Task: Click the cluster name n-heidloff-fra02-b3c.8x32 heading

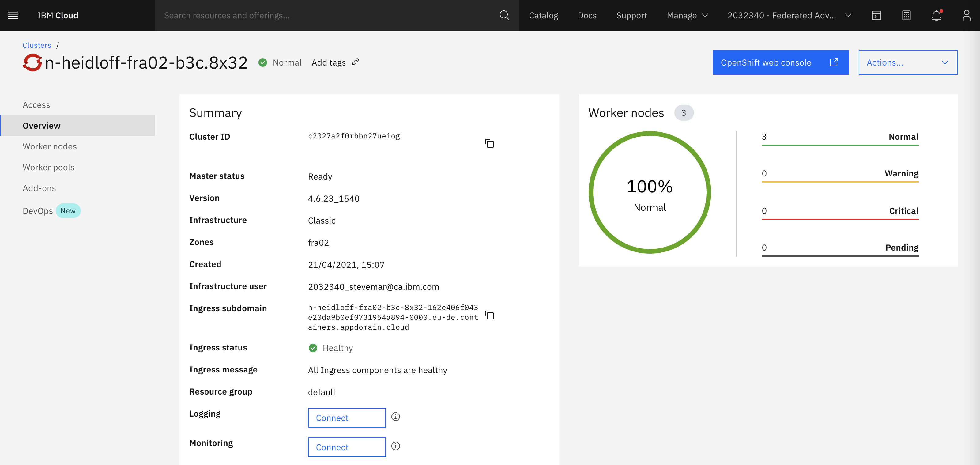Action: (x=146, y=62)
